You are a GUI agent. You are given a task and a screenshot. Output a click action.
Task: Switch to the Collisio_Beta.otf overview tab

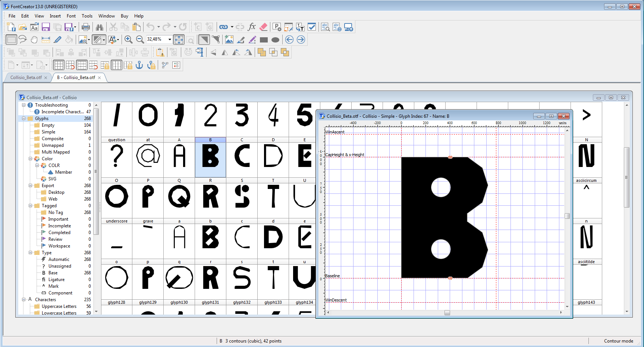click(26, 78)
